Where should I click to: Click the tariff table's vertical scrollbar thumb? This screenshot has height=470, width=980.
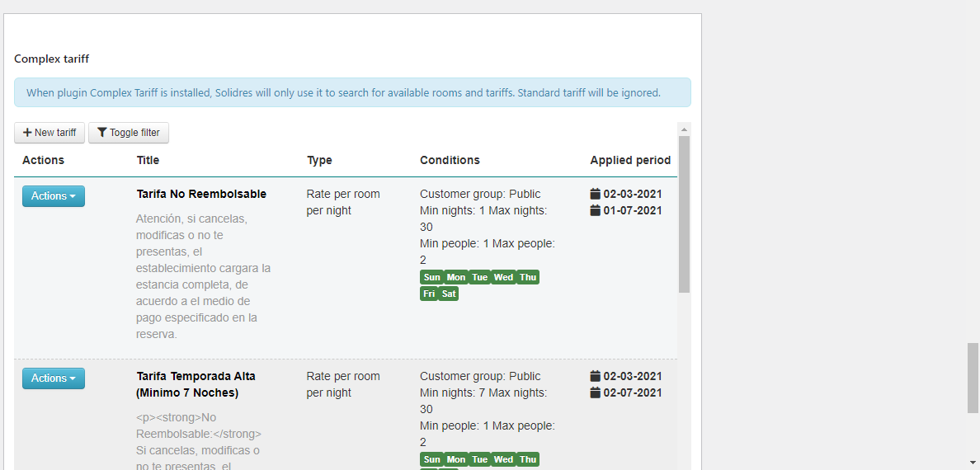[684, 214]
